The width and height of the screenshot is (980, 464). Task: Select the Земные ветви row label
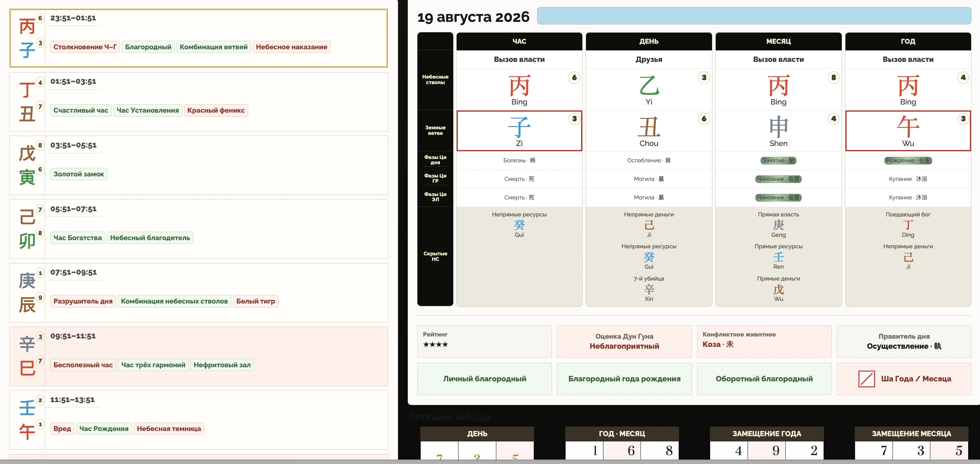point(435,130)
